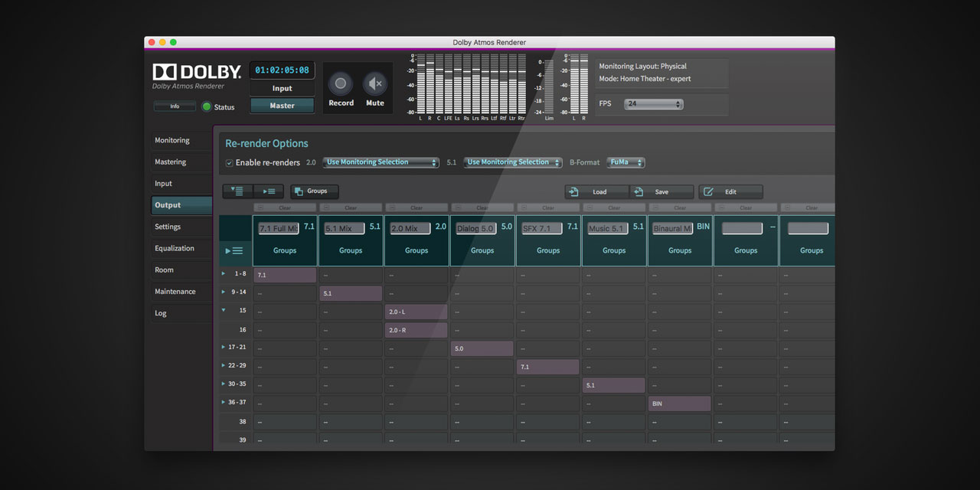This screenshot has width=980, height=490.
Task: Click the Dolby logo
Action: pyautogui.click(x=197, y=72)
